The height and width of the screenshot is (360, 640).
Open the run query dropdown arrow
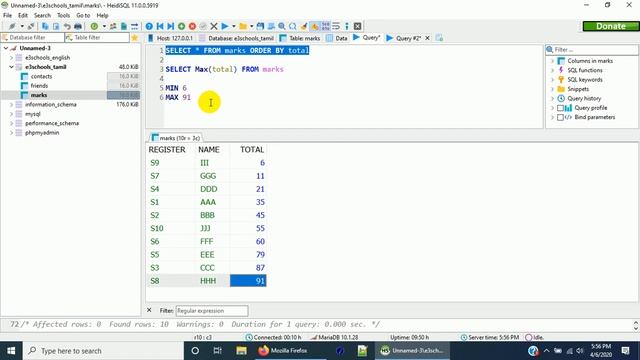(x=234, y=26)
